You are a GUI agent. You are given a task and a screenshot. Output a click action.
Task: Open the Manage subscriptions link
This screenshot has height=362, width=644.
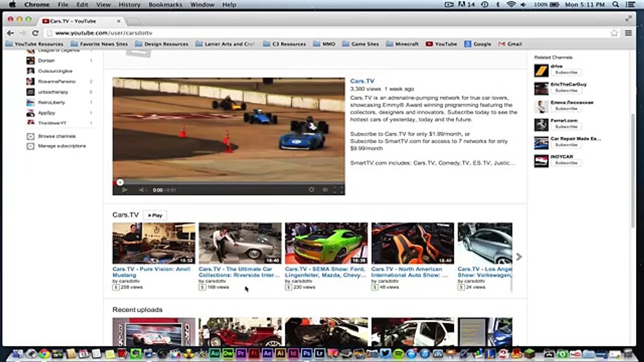[x=61, y=146]
